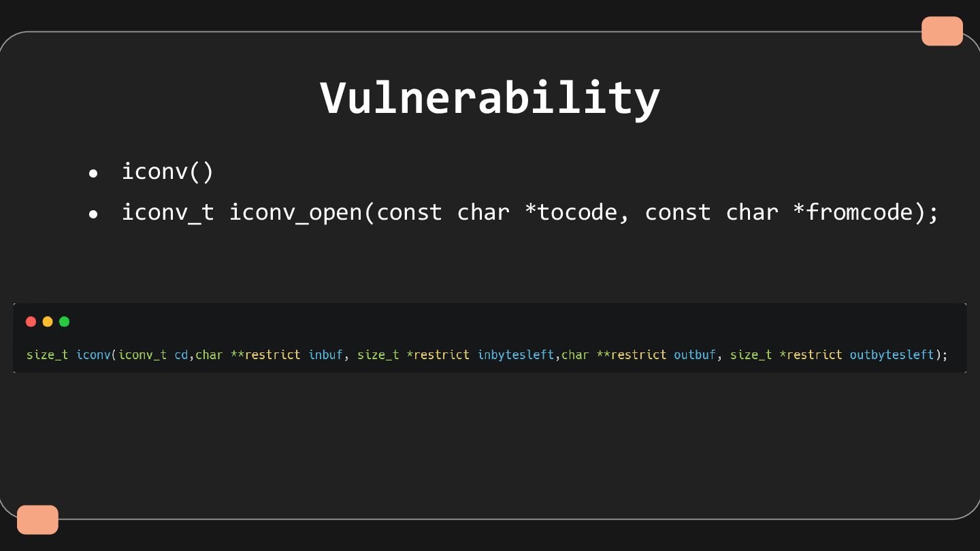The height and width of the screenshot is (551, 980).
Task: Click the red dot in code window
Action: pos(31,322)
